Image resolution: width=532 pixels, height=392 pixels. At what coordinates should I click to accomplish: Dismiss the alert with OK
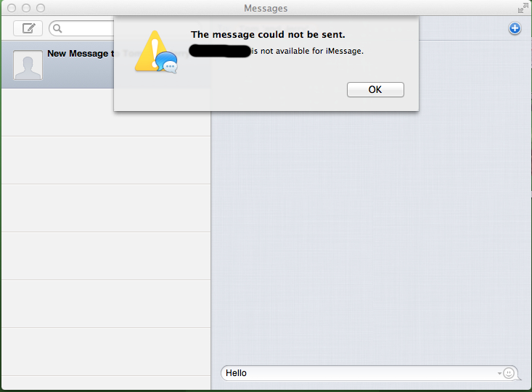[x=375, y=89]
